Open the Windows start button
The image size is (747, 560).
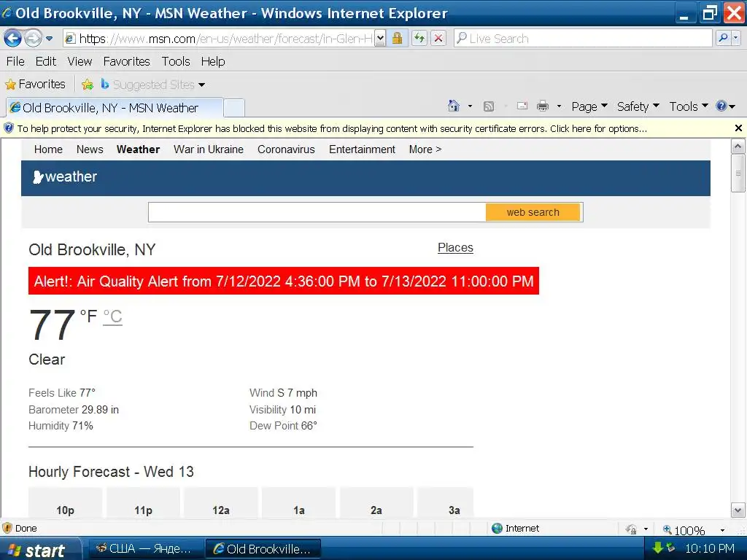[40, 549]
